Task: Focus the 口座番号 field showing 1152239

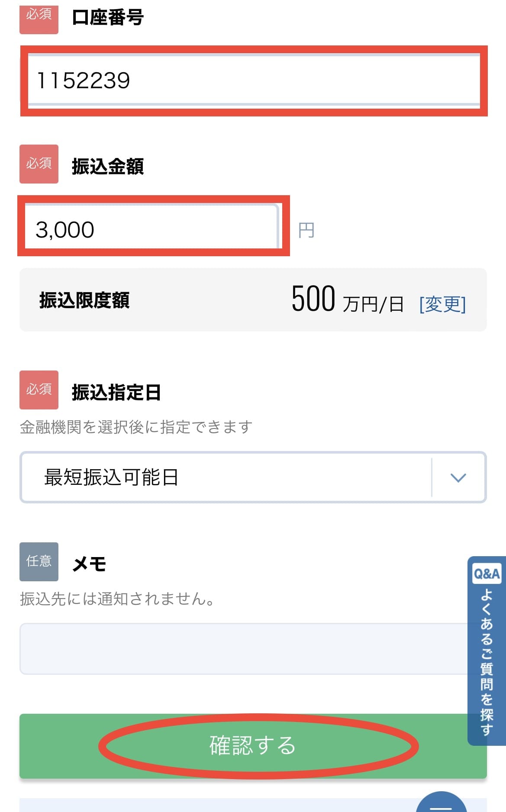Action: 254,81
